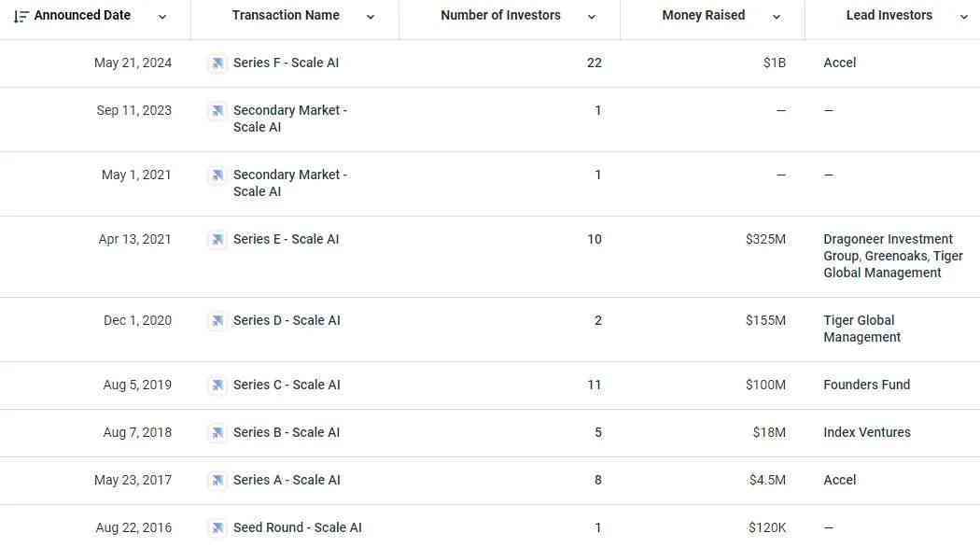
Task: Click the sort icon beside Announced Date
Action: tap(21, 16)
